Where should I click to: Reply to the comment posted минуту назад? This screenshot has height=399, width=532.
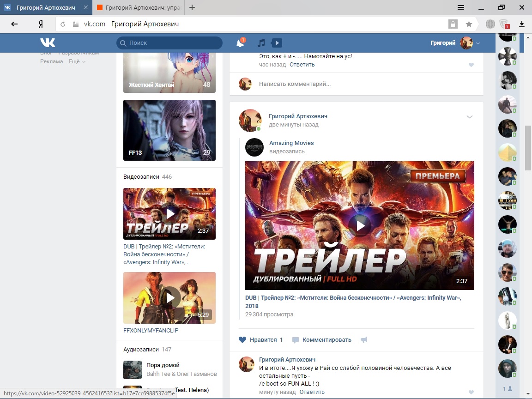[x=312, y=392]
